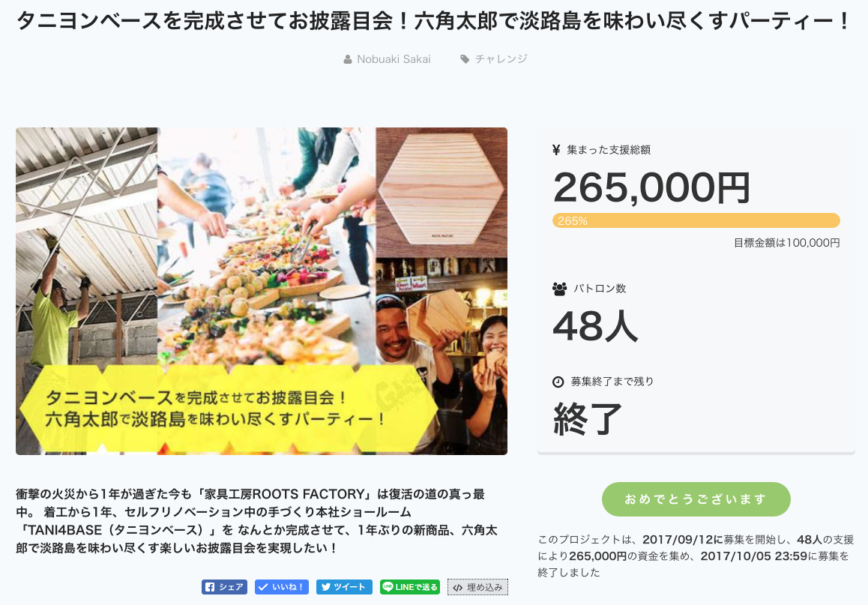Open the 埋め込み embed code button
Screen dimensions: 868x605
[477, 587]
